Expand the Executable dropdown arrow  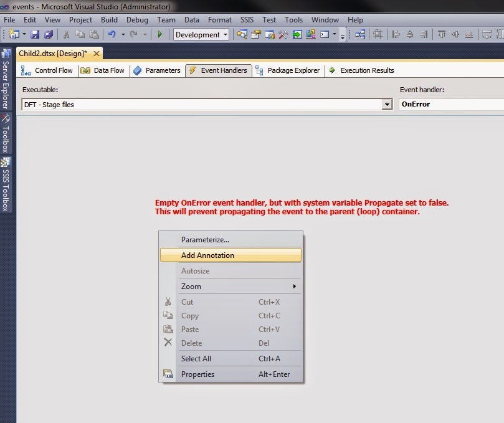pyautogui.click(x=387, y=105)
